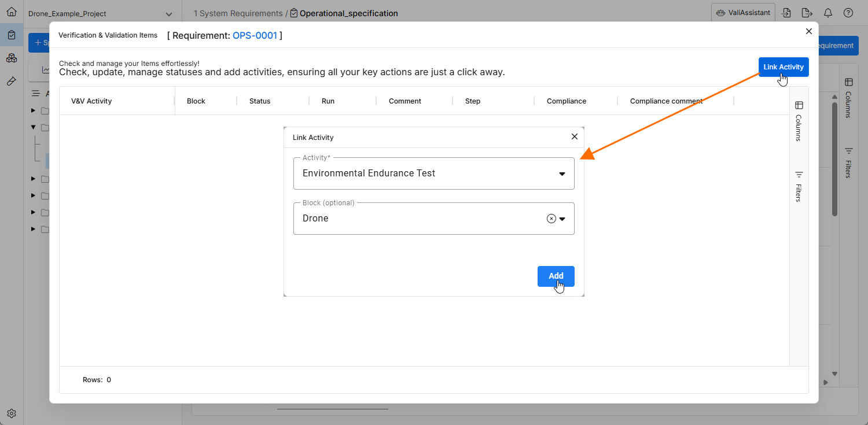Close the Link Activity dialog
The width and height of the screenshot is (868, 425).
pos(575,137)
